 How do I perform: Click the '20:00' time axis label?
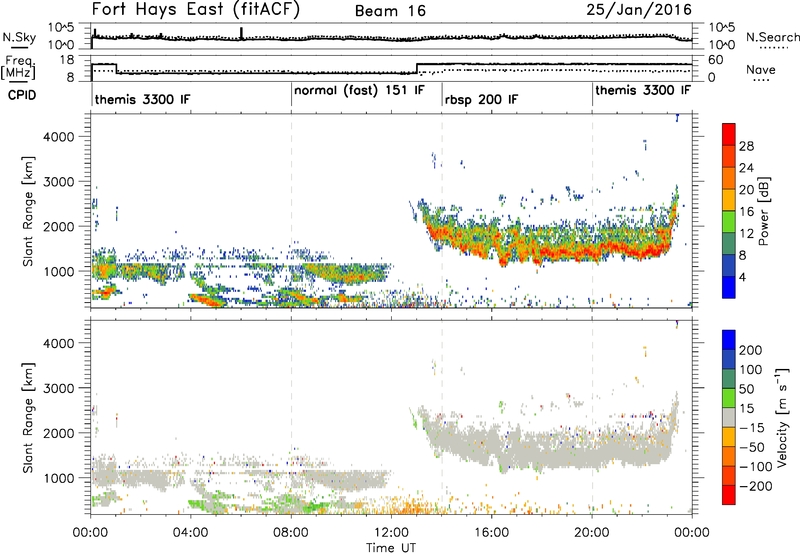(x=592, y=533)
